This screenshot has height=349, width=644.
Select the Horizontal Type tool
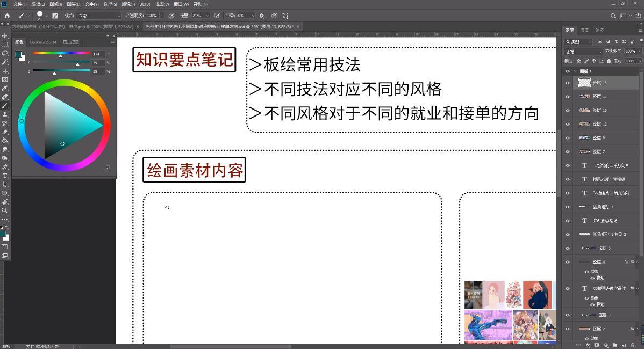[x=4, y=176]
